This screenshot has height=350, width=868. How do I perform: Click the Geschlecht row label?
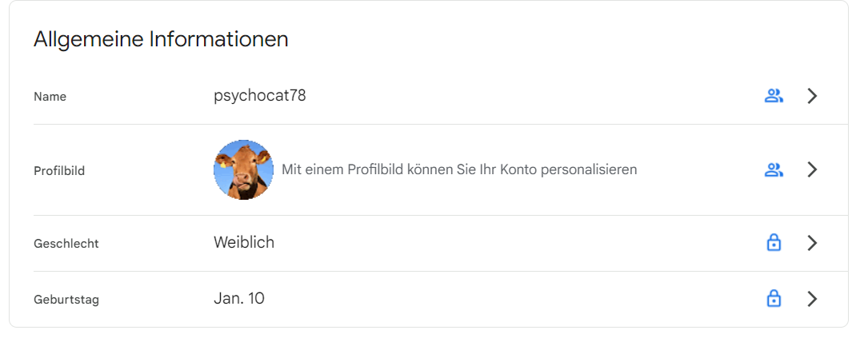coord(66,244)
